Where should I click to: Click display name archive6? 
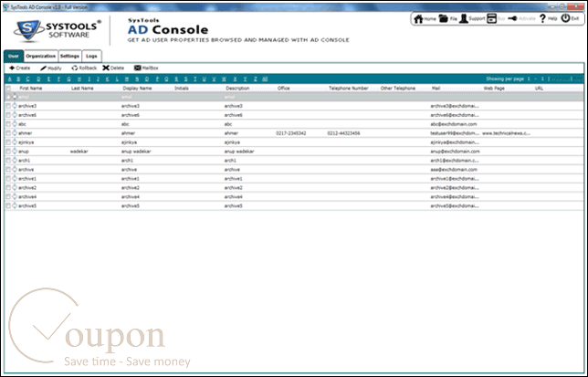tap(131, 115)
